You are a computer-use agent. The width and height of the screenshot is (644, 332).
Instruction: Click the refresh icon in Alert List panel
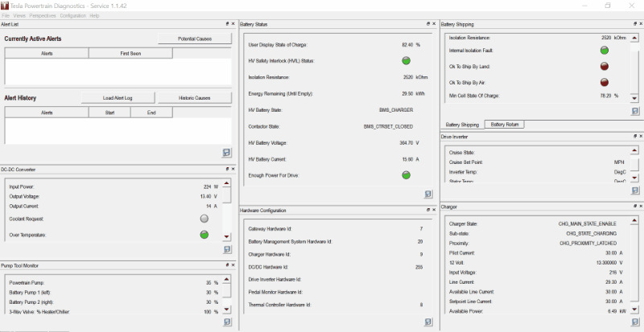(227, 153)
